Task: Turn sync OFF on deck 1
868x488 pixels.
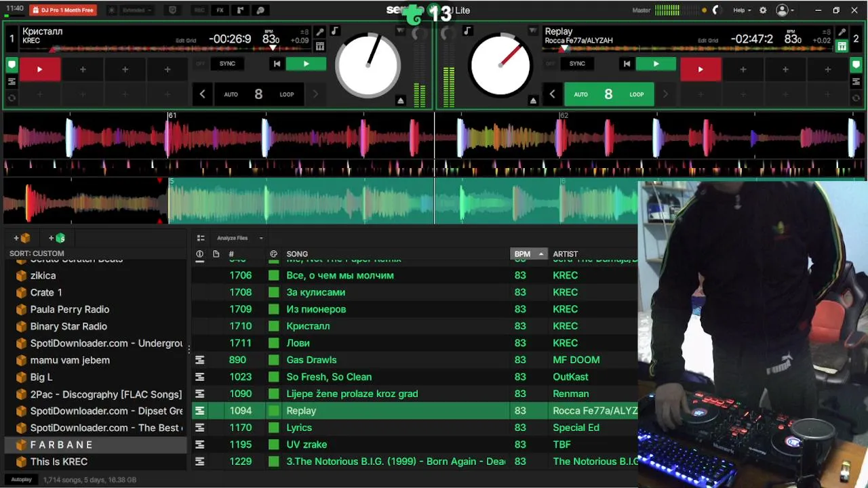Action: click(200, 64)
